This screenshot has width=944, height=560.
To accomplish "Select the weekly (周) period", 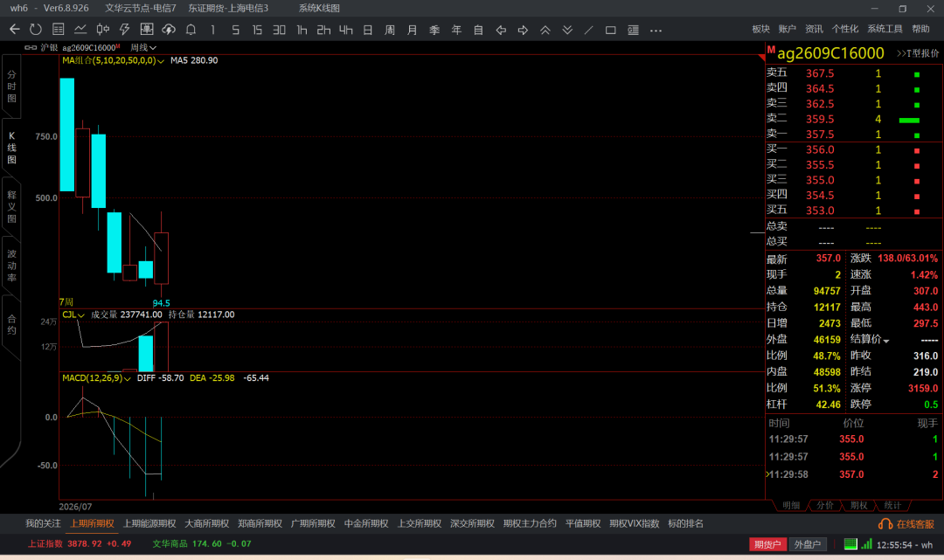I will point(390,30).
